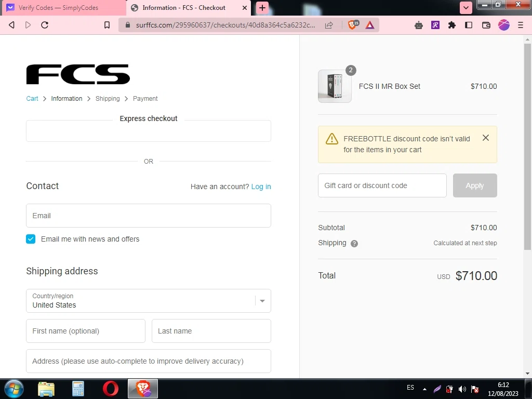The height and width of the screenshot is (399, 532).
Task: Go back to Cart breadcrumb
Action: pyautogui.click(x=32, y=98)
